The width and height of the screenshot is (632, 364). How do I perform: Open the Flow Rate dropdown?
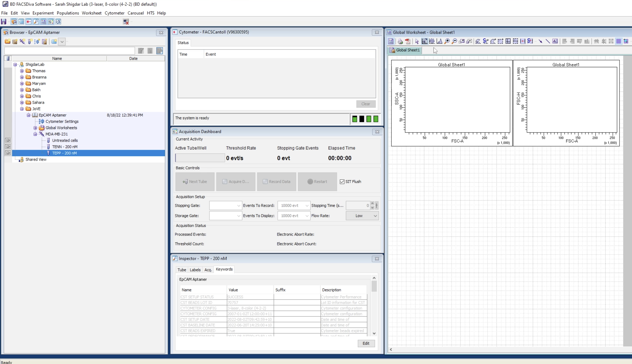pyautogui.click(x=362, y=216)
